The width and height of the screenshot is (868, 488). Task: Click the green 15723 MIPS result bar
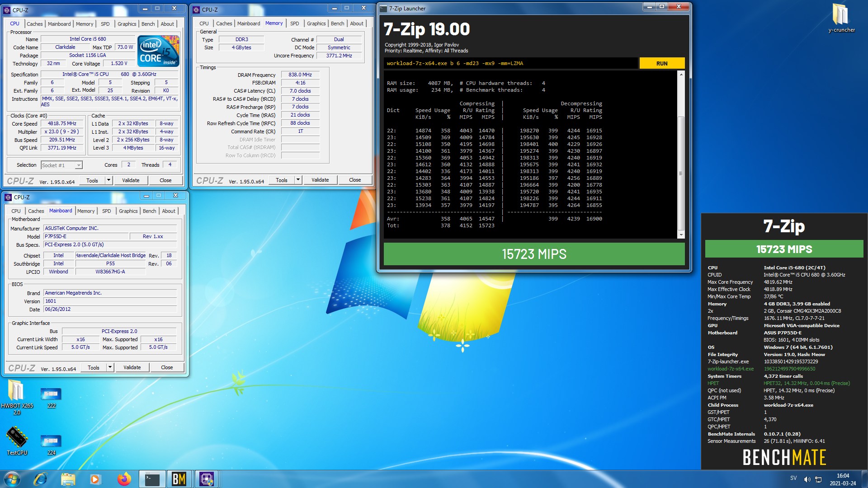[534, 254]
